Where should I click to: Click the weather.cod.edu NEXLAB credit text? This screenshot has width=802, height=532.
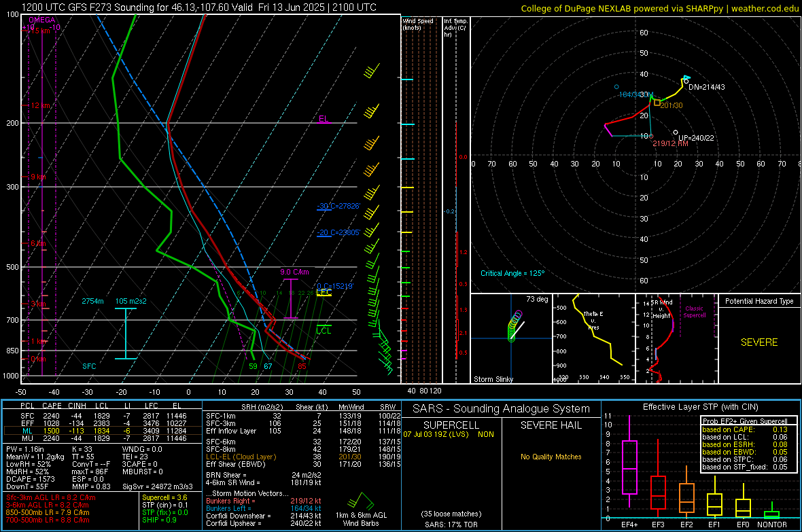[x=660, y=8]
